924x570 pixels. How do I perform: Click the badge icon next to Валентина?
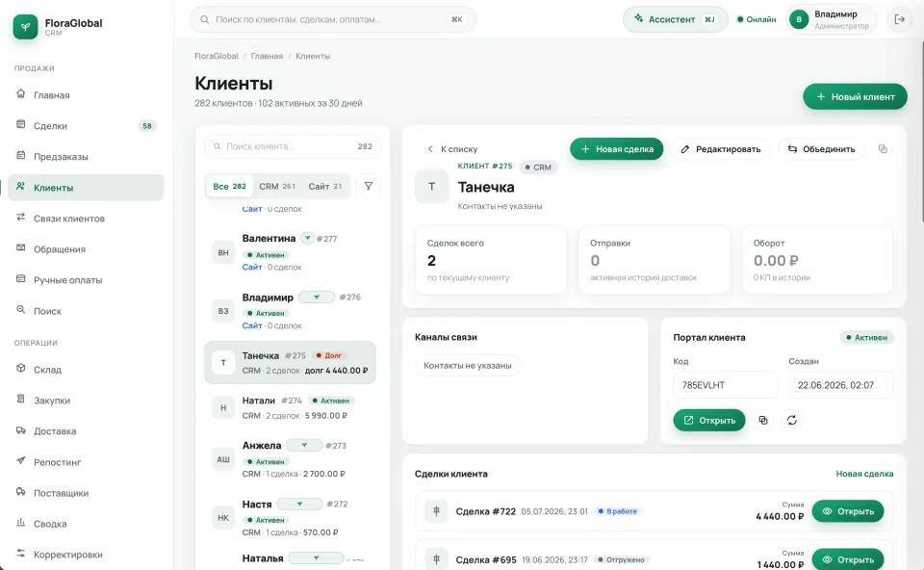[x=307, y=238]
